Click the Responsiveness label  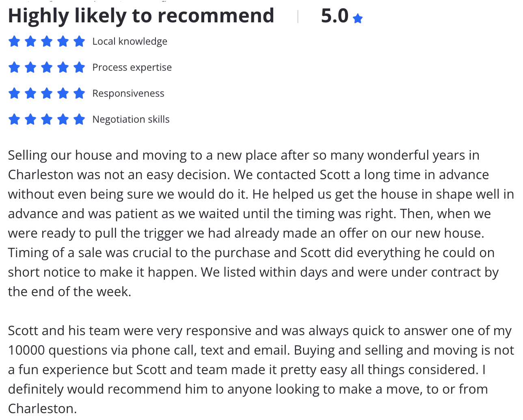tap(128, 93)
